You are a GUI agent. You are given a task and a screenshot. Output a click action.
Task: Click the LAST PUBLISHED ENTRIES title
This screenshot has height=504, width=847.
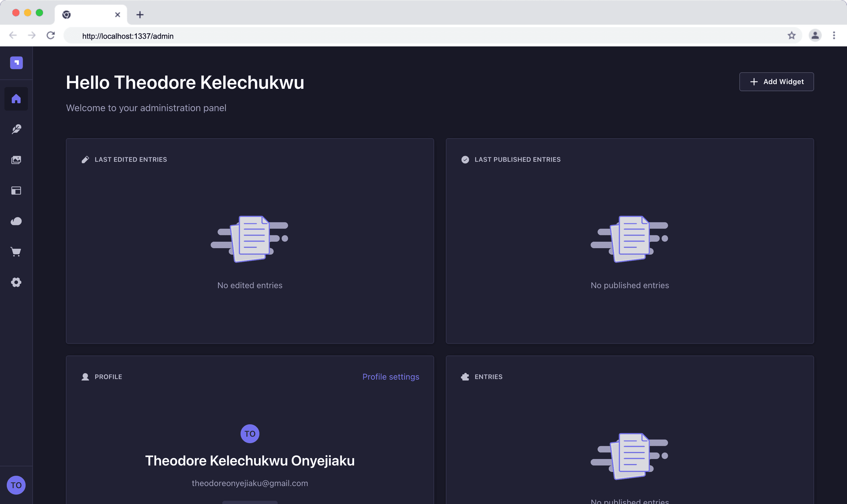pos(518,160)
